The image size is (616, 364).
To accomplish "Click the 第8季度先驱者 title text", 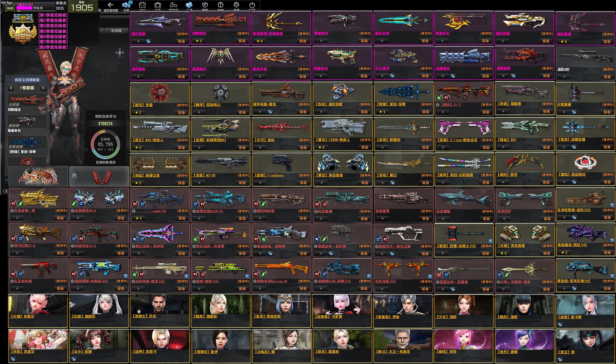I will click(x=53, y=47).
